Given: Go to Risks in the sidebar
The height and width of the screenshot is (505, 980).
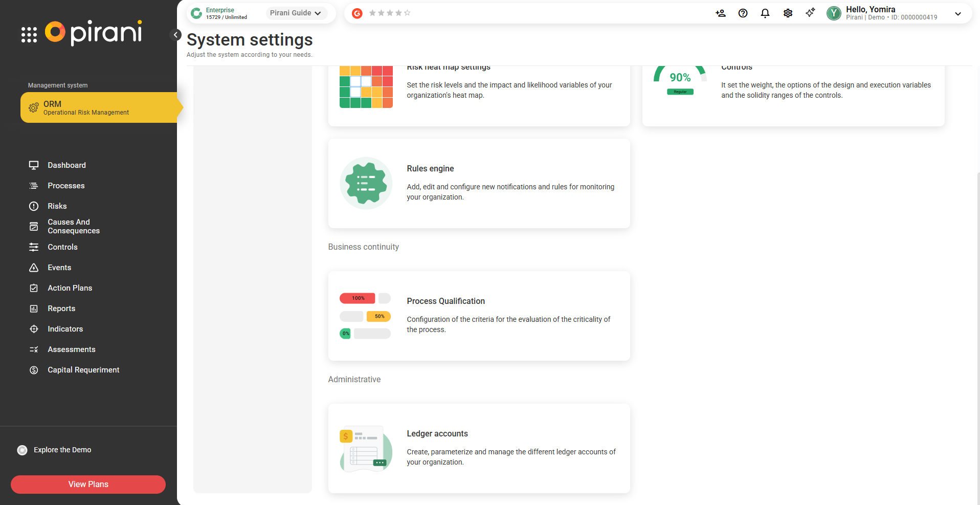Looking at the screenshot, I should [x=57, y=206].
